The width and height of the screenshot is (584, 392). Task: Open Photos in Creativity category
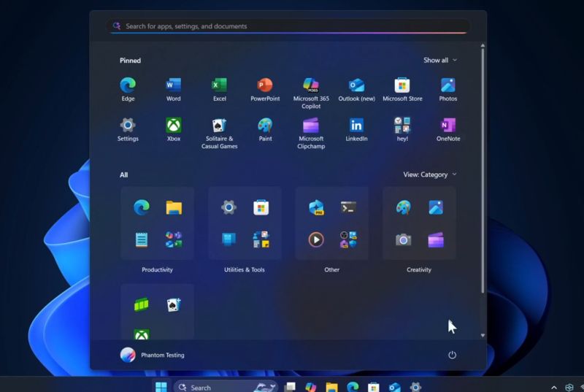click(436, 207)
